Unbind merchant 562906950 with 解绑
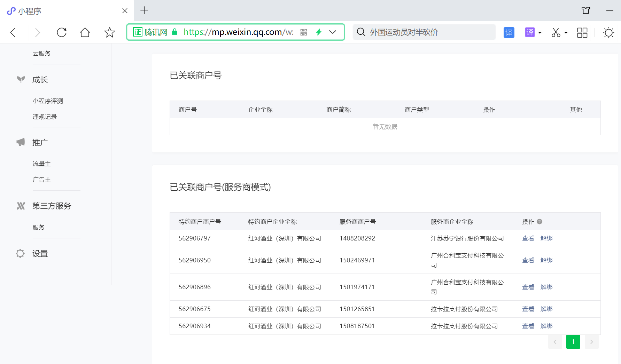The height and width of the screenshot is (364, 621). 546,260
